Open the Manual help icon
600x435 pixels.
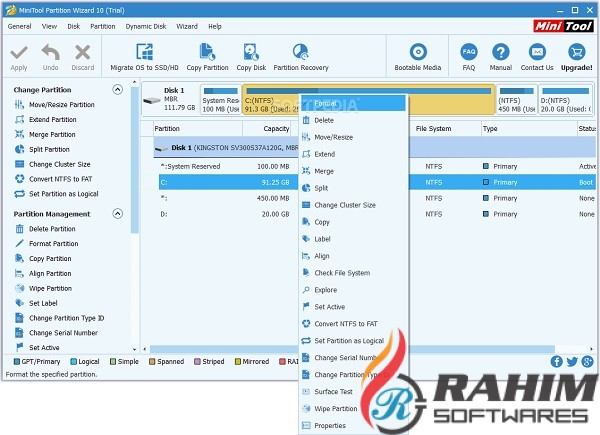501,52
